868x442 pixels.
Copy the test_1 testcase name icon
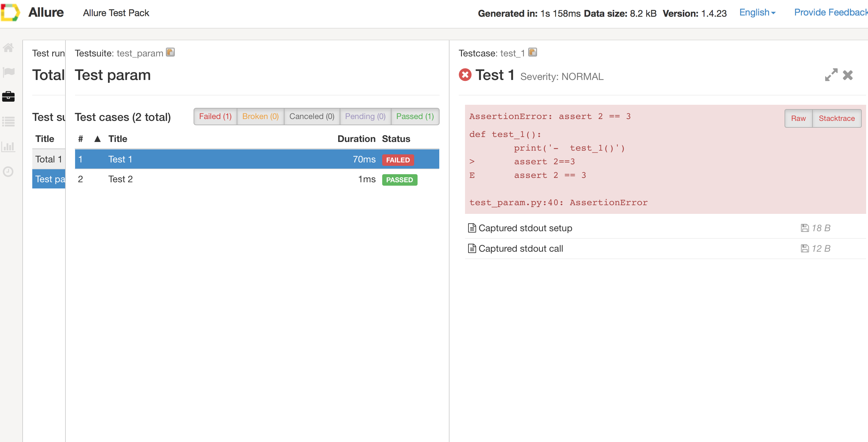point(532,52)
